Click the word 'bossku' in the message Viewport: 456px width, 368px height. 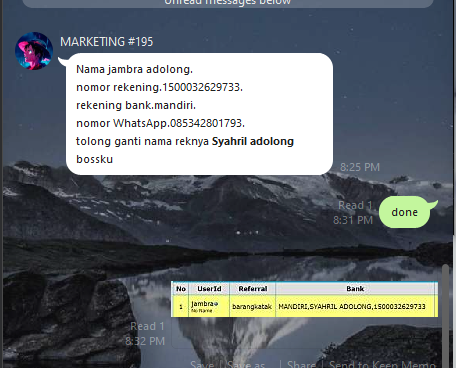tap(94, 159)
